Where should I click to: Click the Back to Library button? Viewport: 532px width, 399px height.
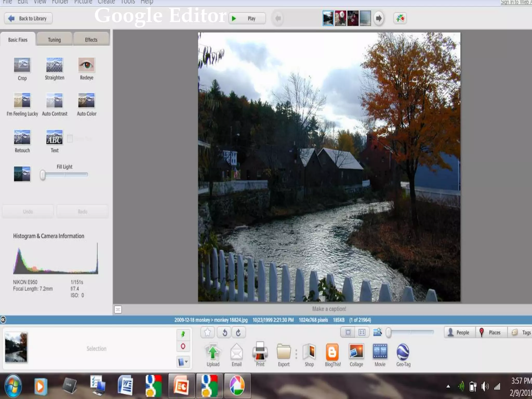coord(28,18)
